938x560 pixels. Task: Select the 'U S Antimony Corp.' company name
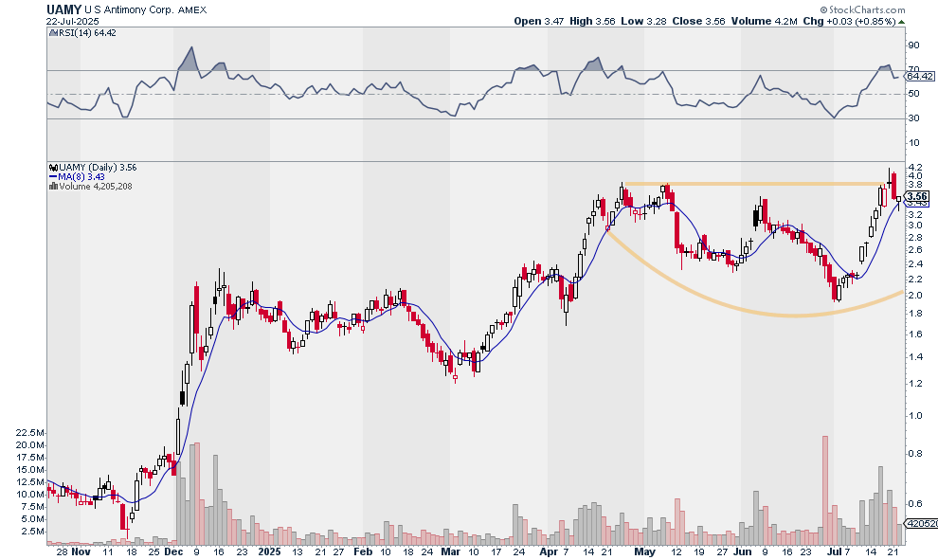(x=129, y=10)
